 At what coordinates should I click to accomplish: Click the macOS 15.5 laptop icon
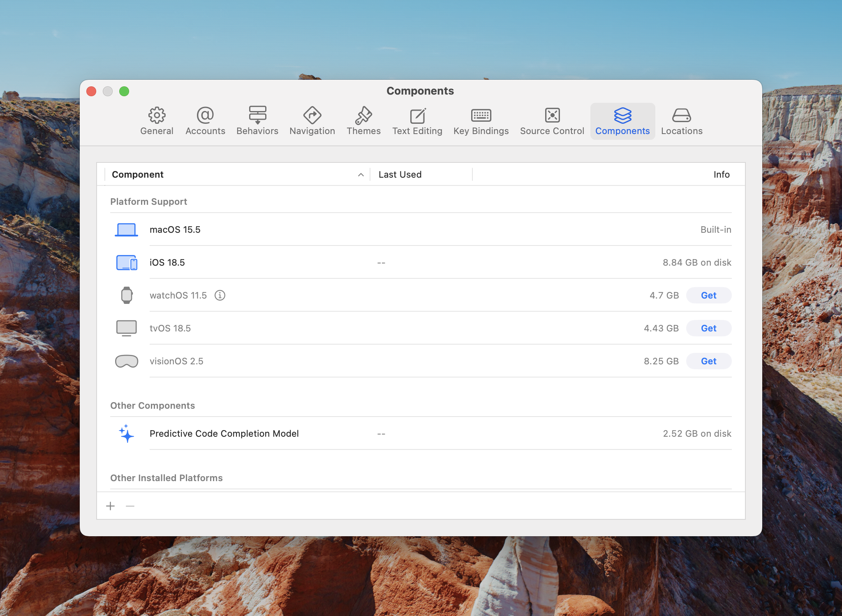click(x=126, y=229)
